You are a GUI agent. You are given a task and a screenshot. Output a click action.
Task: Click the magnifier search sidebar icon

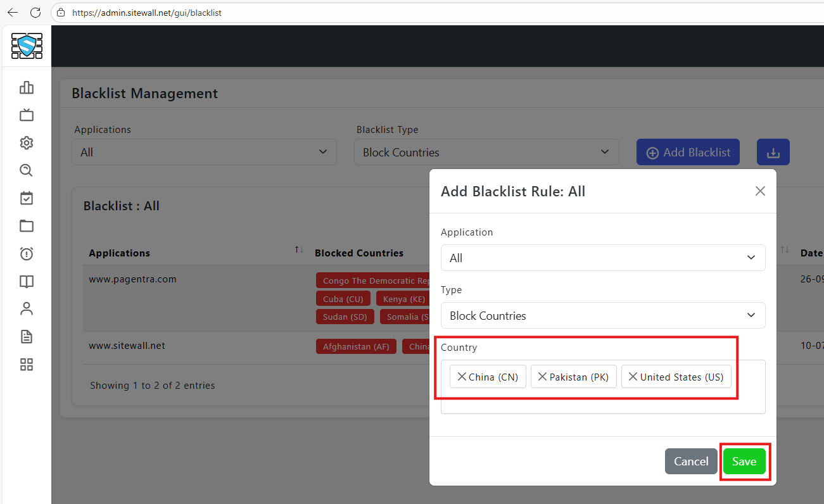pos(27,170)
